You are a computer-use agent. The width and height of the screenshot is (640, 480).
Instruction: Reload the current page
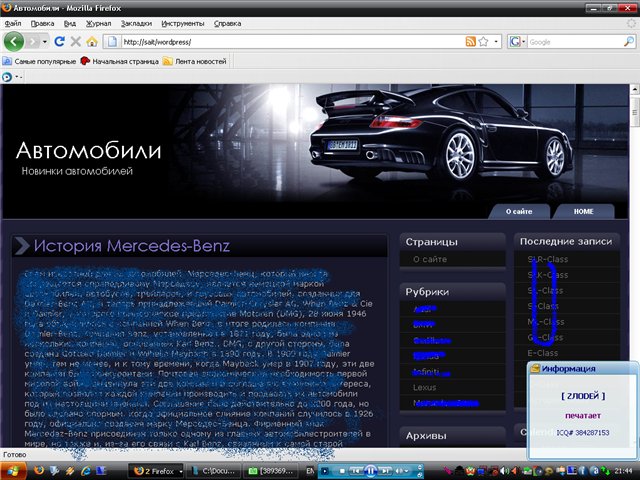[59, 42]
